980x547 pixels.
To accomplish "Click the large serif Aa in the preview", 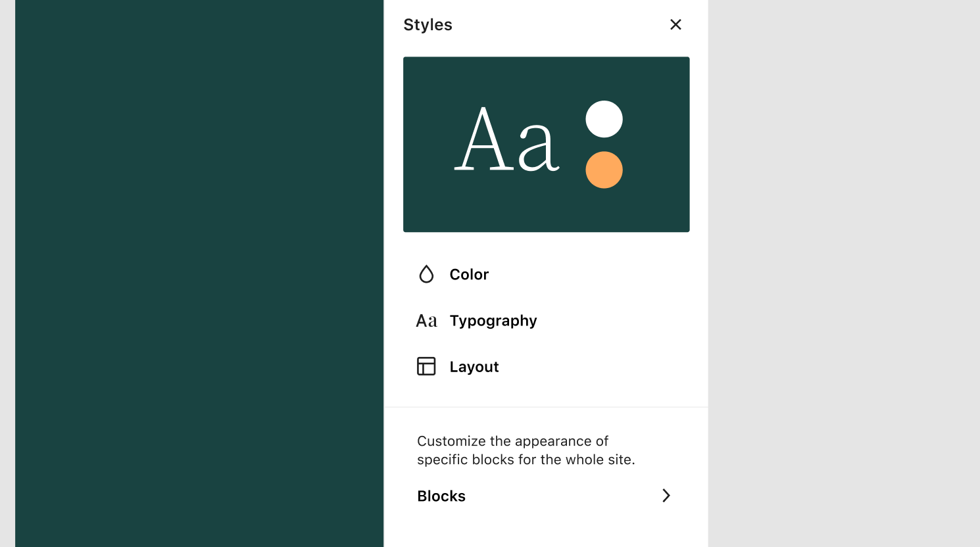I will pyautogui.click(x=506, y=139).
